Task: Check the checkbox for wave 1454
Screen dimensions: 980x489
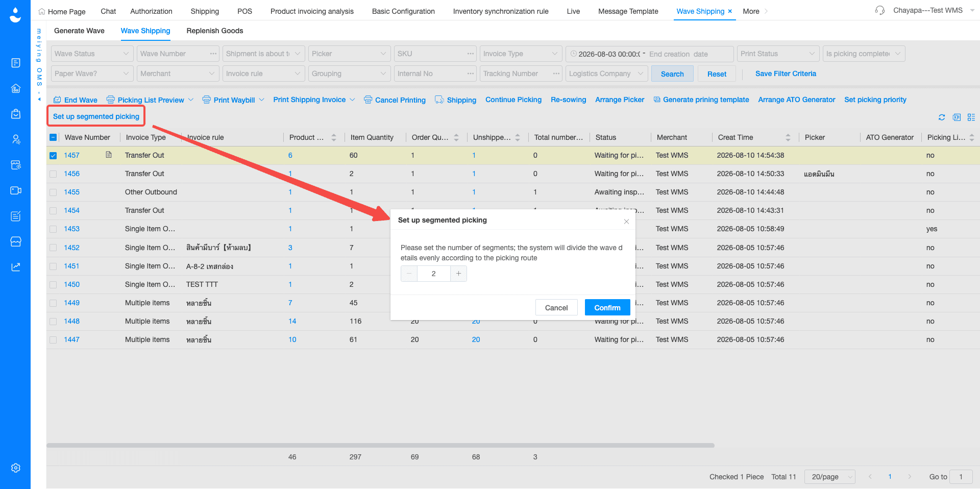Action: pyautogui.click(x=53, y=211)
